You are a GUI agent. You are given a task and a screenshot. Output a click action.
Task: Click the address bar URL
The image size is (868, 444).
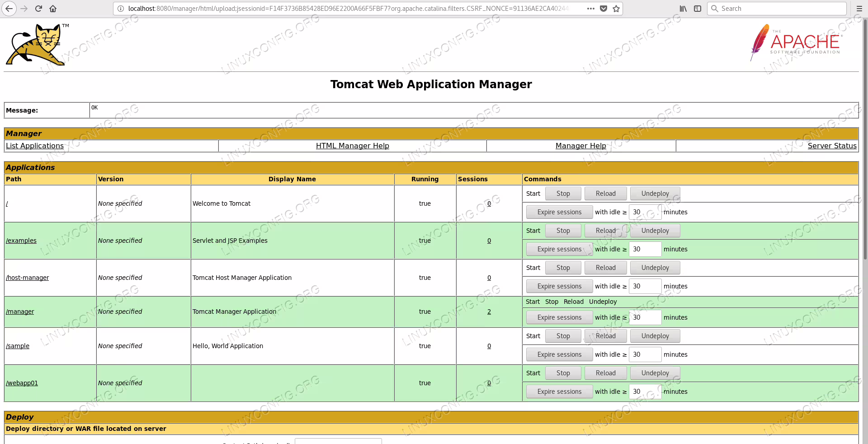click(x=348, y=9)
